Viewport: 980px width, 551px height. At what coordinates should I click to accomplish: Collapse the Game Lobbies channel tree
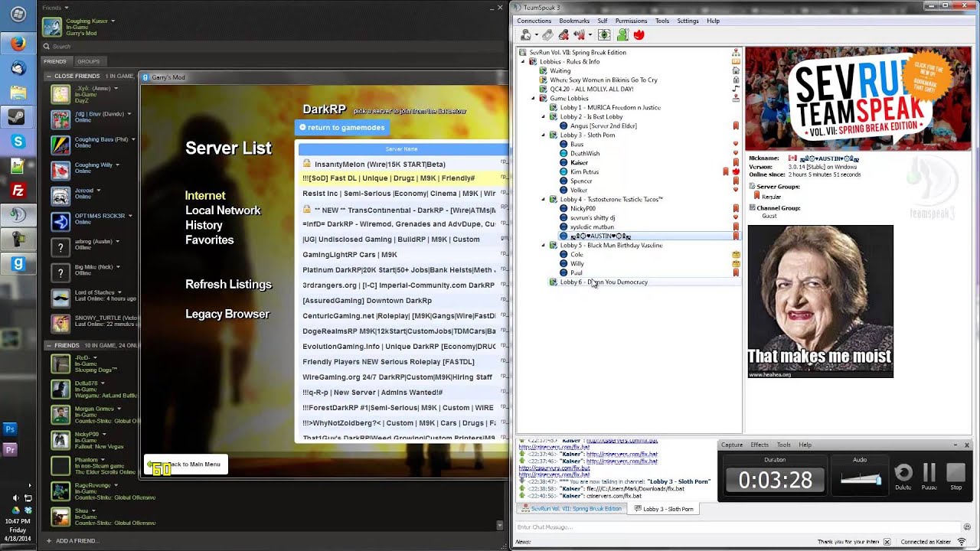tap(533, 98)
